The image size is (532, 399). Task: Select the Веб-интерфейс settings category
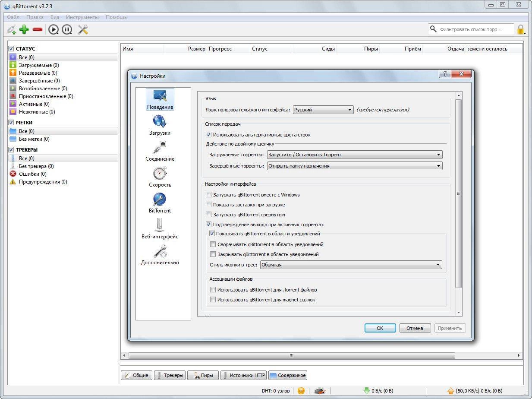pyautogui.click(x=160, y=229)
